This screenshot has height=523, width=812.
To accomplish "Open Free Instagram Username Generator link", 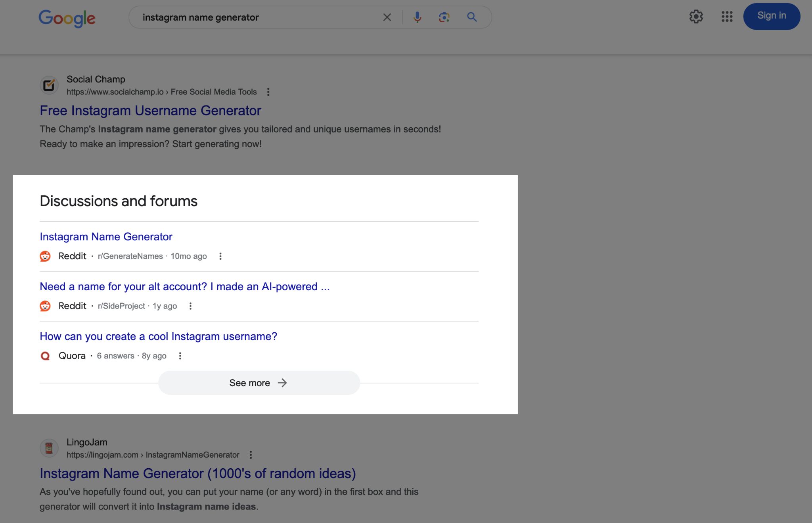I will click(150, 110).
